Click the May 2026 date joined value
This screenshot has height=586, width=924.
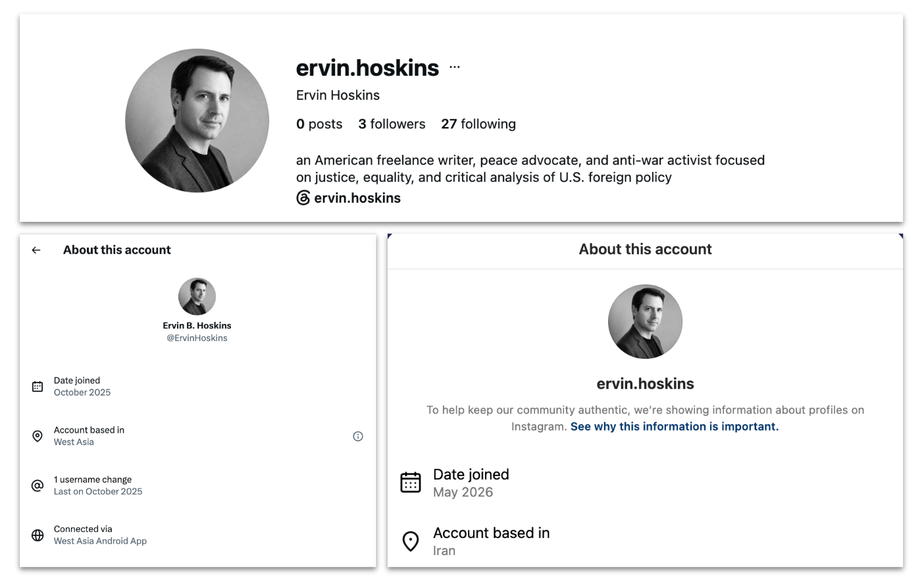pyautogui.click(x=463, y=493)
